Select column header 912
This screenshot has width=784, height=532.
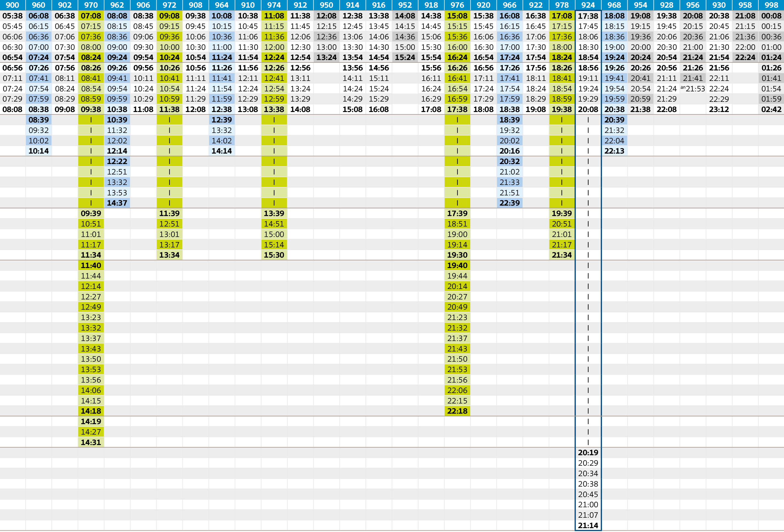300,5
